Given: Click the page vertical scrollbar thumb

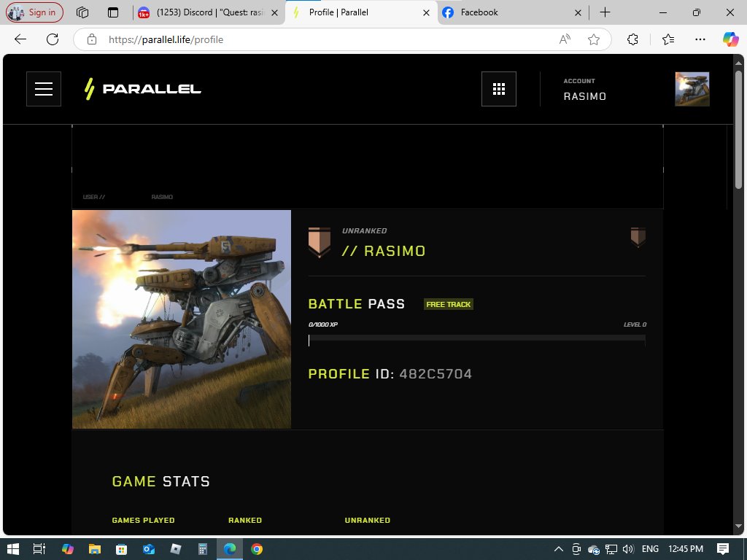Looking at the screenshot, I should tap(738, 128).
